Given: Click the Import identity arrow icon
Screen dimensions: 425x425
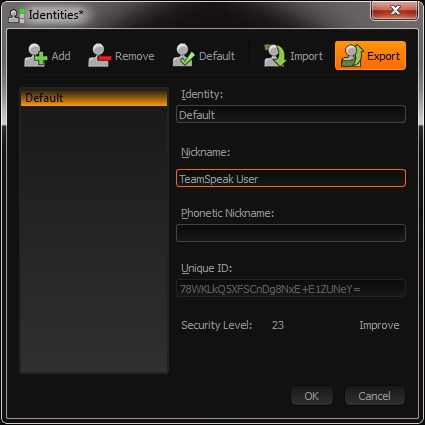Looking at the screenshot, I should [275, 55].
